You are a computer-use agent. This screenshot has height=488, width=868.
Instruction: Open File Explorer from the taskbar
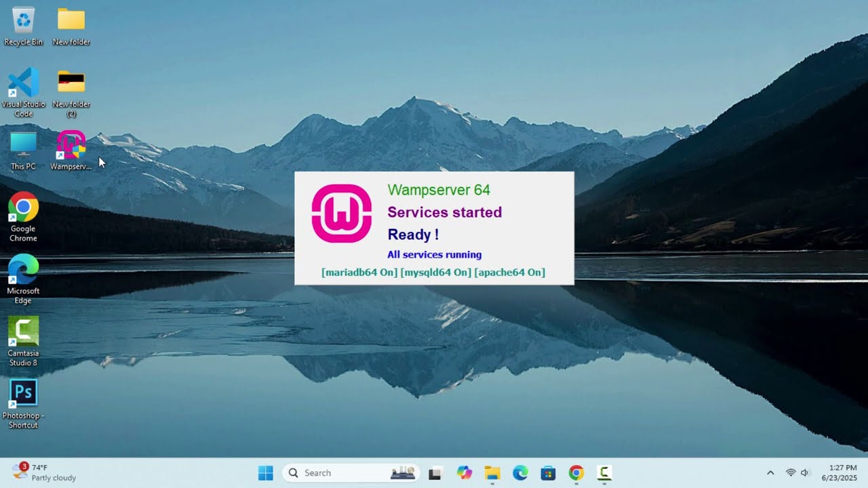click(x=492, y=473)
